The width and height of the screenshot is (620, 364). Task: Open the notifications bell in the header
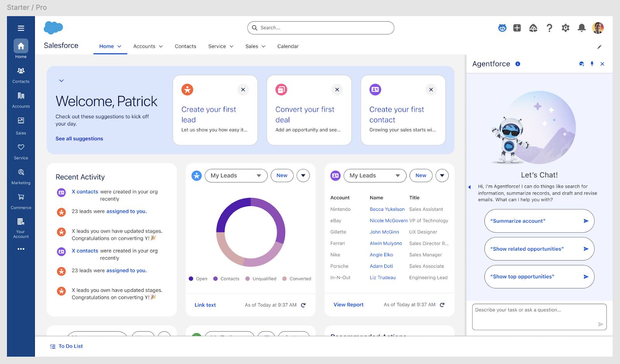[582, 27]
